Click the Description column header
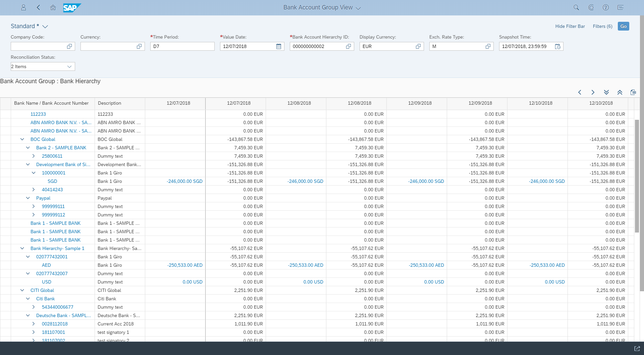 click(x=120, y=103)
